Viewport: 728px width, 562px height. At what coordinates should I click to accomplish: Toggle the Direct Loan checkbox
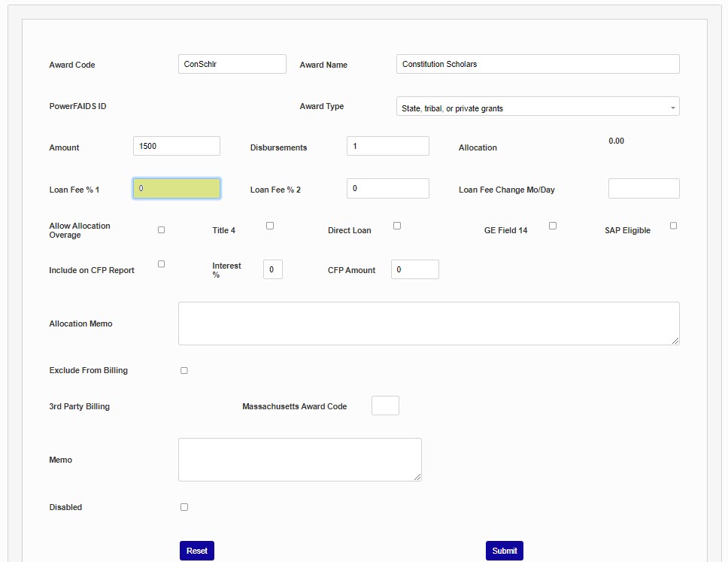[x=397, y=226]
